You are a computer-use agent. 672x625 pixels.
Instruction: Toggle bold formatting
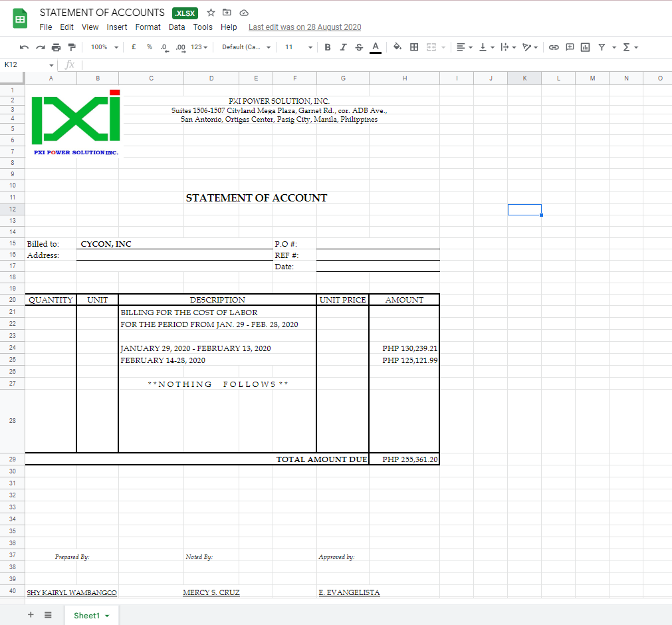[328, 47]
